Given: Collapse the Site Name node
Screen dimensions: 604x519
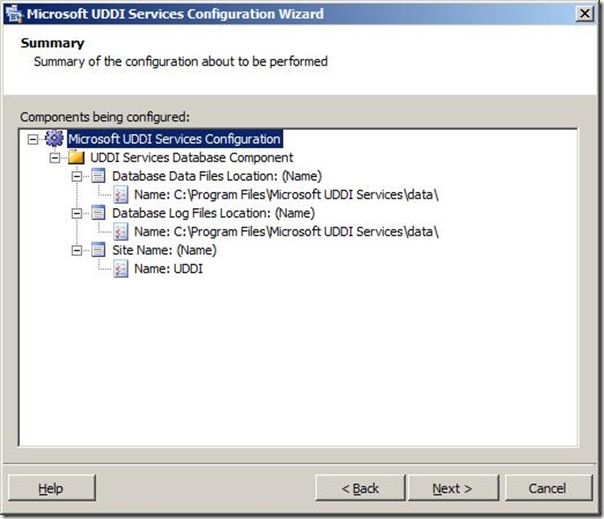Looking at the screenshot, I should (77, 250).
